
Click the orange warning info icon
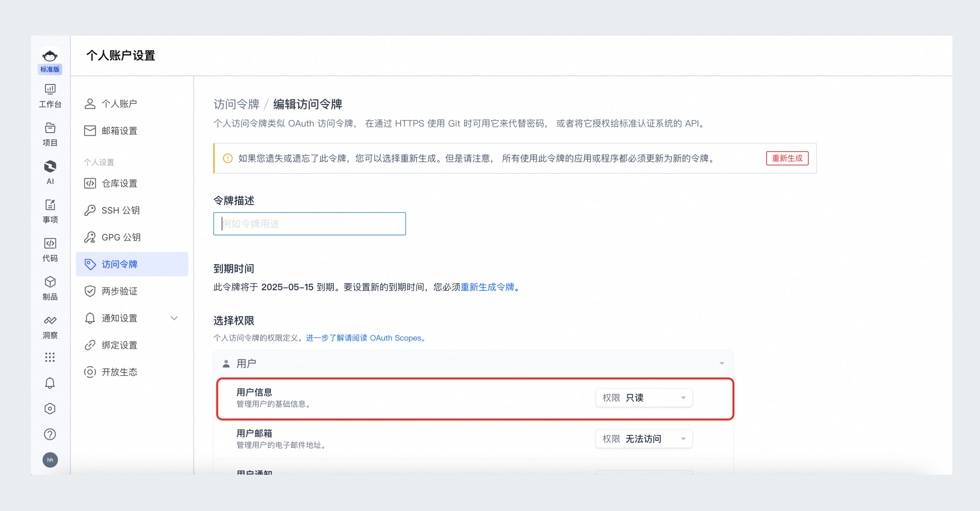(228, 158)
